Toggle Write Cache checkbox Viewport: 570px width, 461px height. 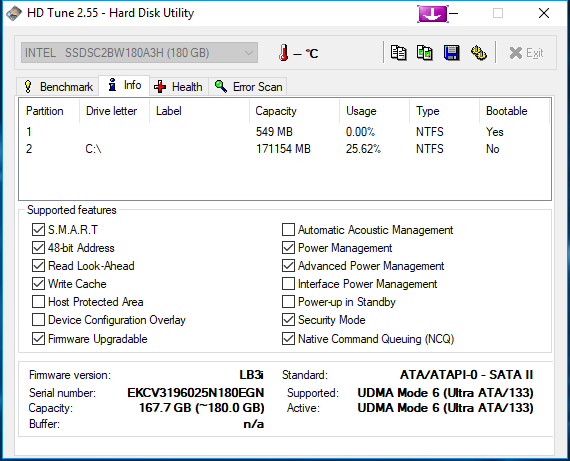38,284
